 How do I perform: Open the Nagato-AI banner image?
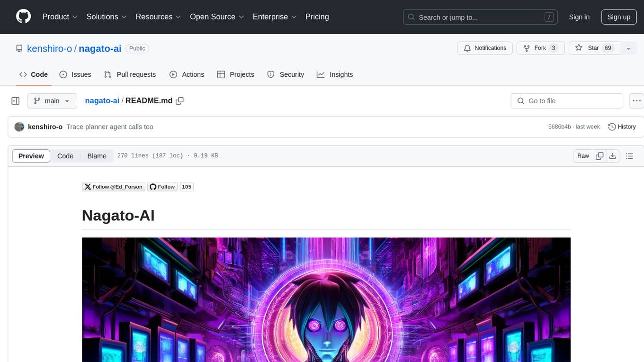326,299
